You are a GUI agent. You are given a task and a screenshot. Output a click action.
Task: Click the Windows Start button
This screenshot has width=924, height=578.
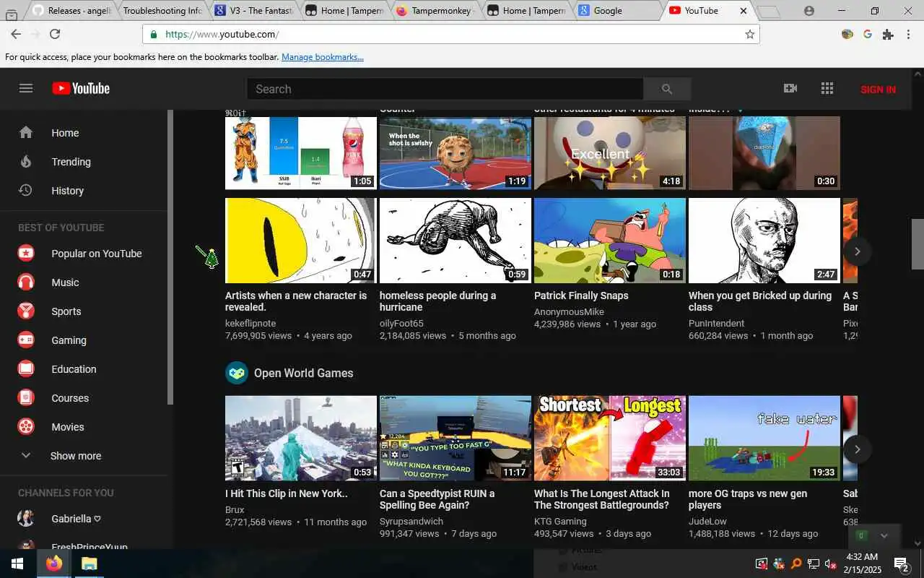pos(17,564)
